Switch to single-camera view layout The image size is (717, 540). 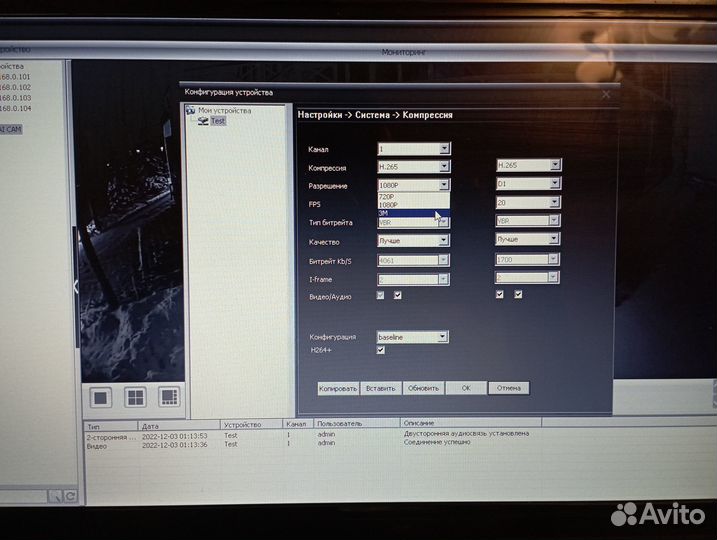pos(101,397)
